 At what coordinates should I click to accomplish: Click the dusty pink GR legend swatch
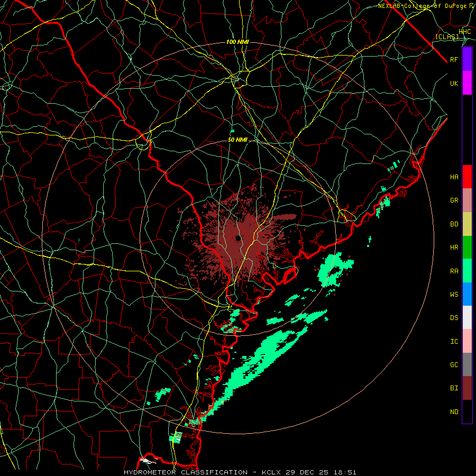click(x=467, y=200)
